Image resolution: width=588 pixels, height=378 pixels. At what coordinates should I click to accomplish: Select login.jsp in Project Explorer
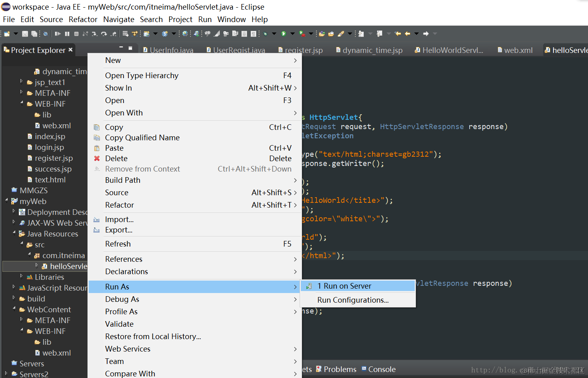coord(49,147)
